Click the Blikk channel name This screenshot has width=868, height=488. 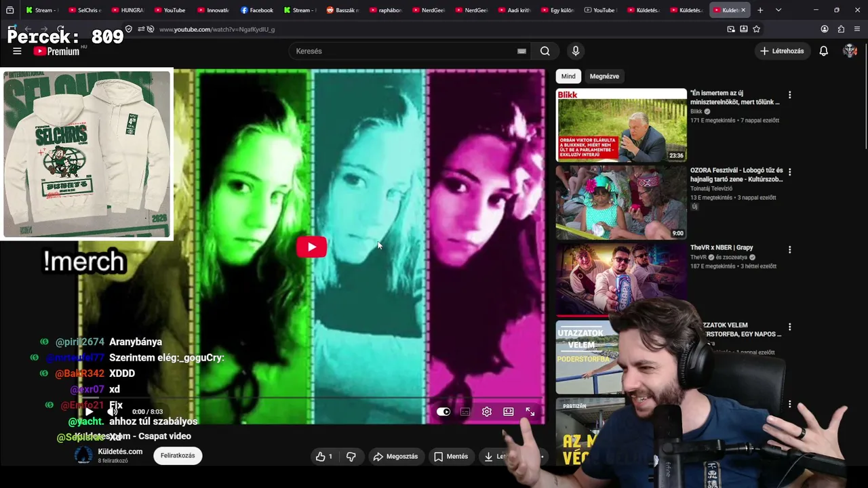[696, 111]
